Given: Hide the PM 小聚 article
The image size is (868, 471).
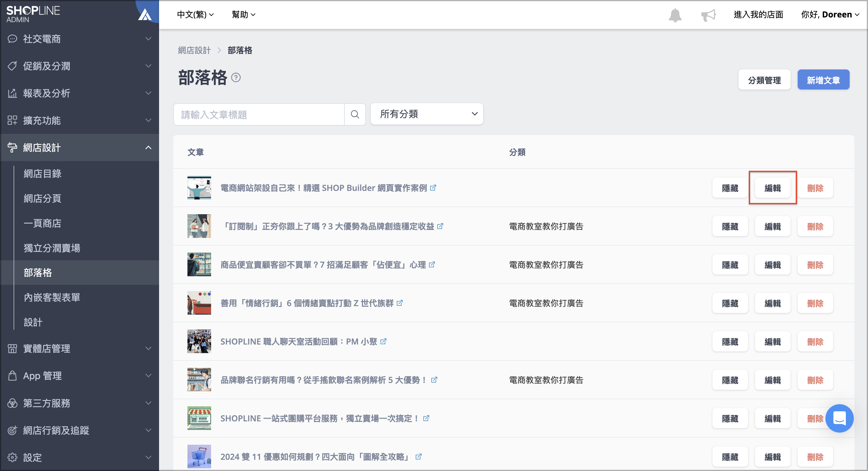Looking at the screenshot, I should click(730, 341).
